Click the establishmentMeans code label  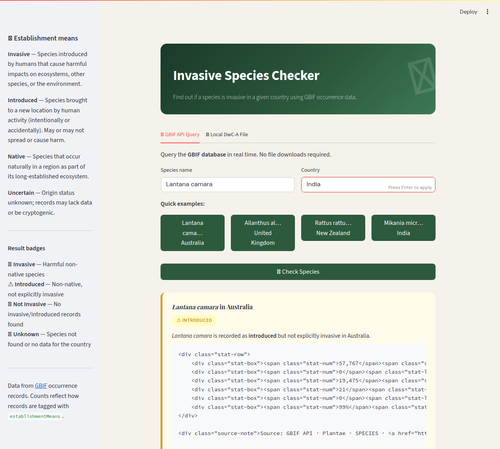[35, 416]
